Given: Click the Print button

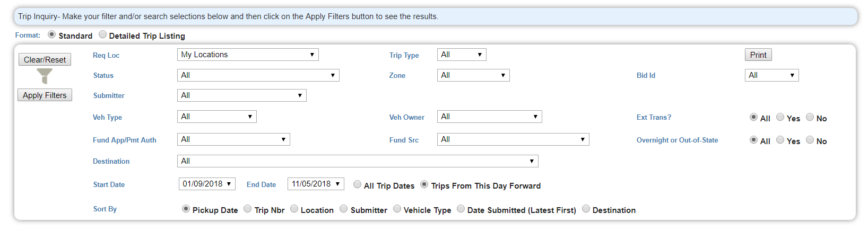Looking at the screenshot, I should 758,55.
